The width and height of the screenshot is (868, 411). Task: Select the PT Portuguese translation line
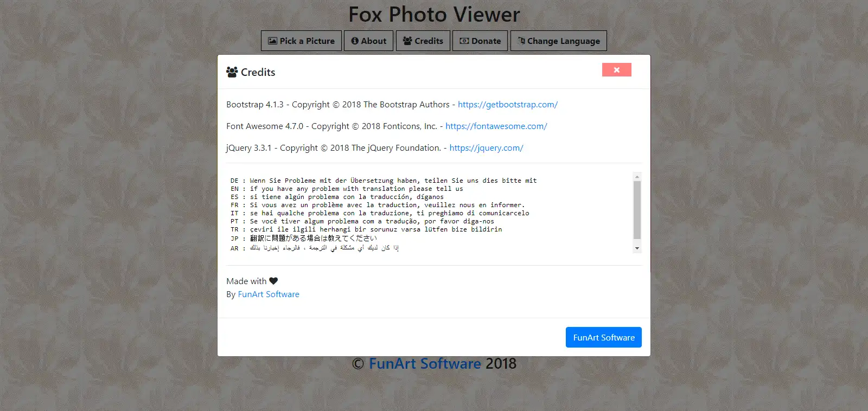click(x=362, y=221)
